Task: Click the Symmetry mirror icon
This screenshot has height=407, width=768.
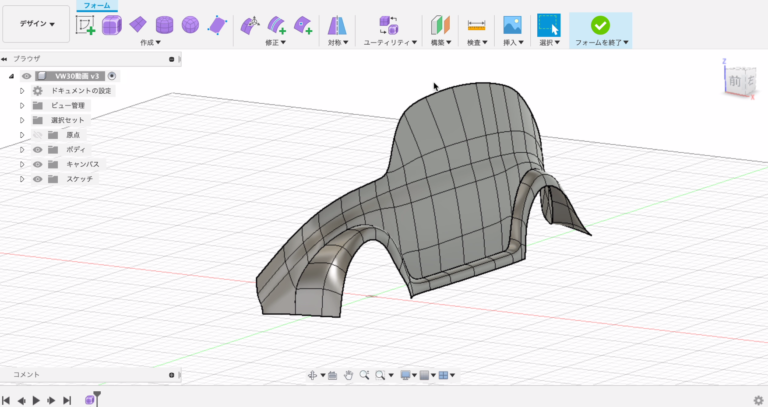Action: point(337,25)
